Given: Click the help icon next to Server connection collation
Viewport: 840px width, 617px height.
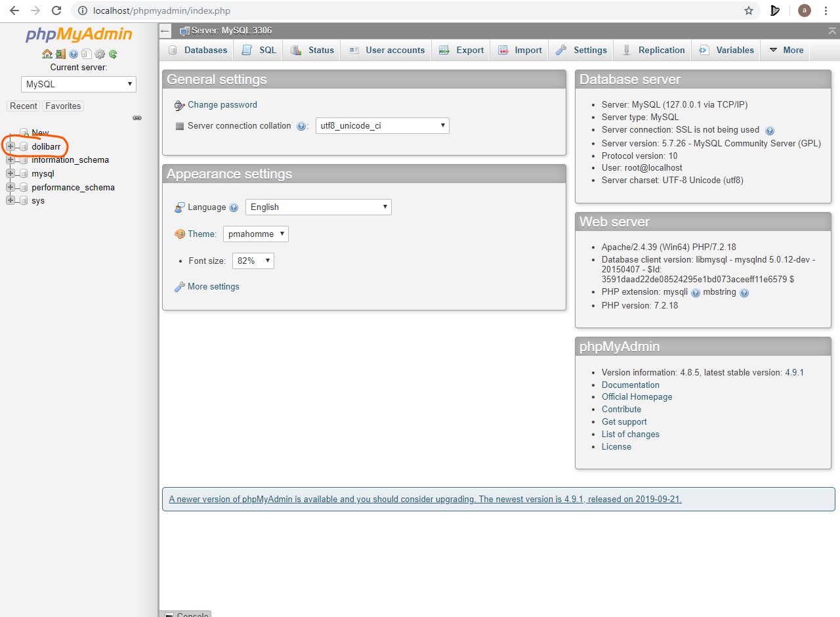Looking at the screenshot, I should pos(302,126).
